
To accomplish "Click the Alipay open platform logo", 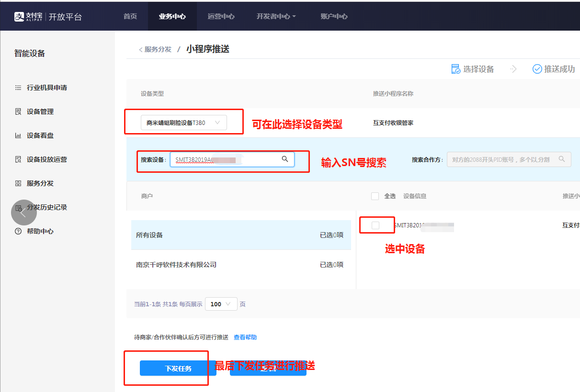I will (48, 17).
